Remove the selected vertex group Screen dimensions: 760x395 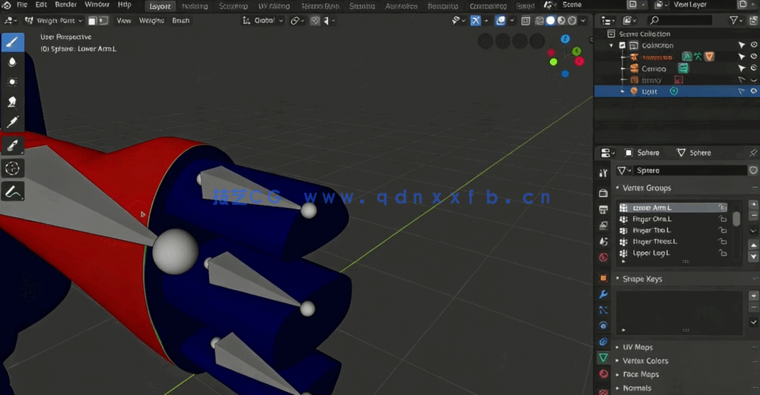coord(754,215)
